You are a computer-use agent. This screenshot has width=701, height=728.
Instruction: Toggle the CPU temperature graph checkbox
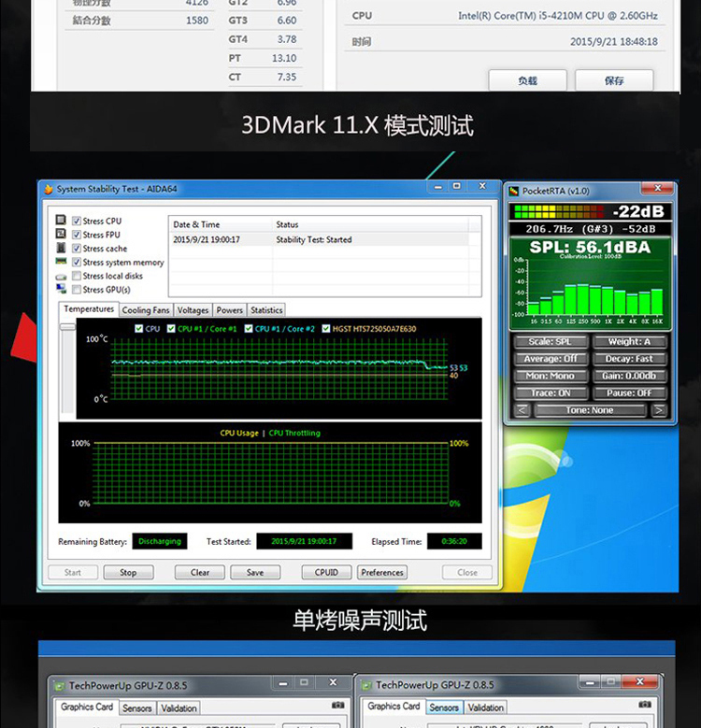pyautogui.click(x=138, y=329)
